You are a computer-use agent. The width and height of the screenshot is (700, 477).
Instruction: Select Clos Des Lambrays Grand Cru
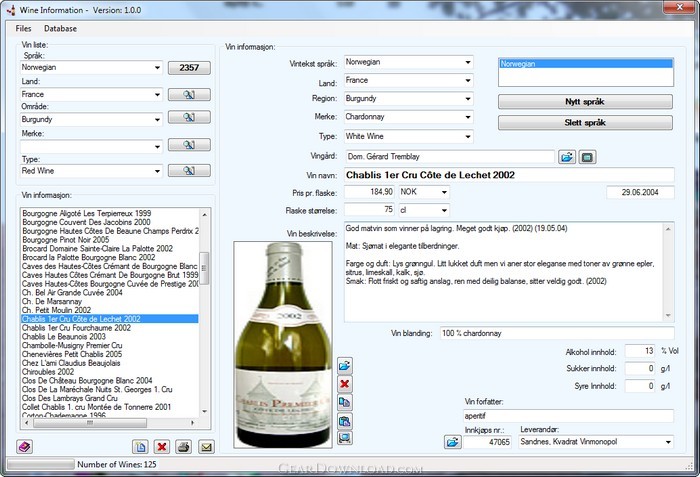[x=110, y=398]
